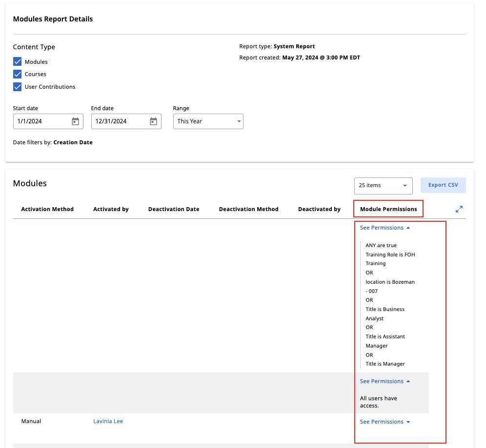Click the Export CSV button
The image size is (486, 448).
(443, 185)
